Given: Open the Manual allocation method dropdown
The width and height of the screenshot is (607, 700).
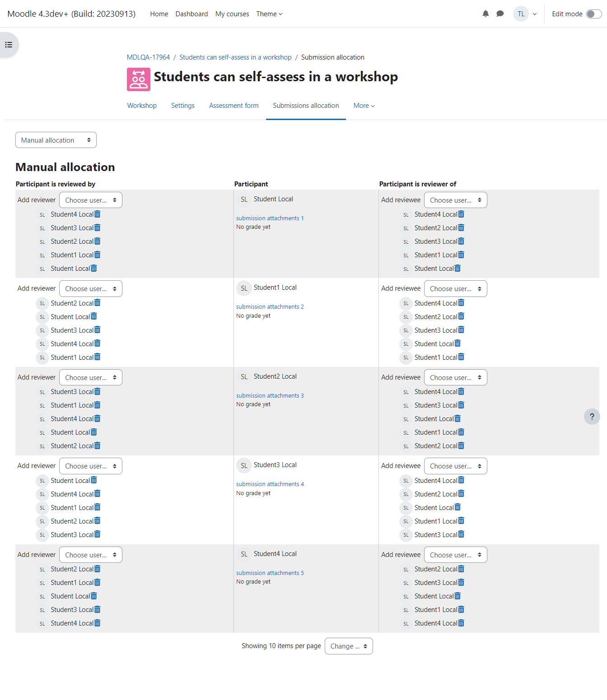Looking at the screenshot, I should tap(56, 140).
